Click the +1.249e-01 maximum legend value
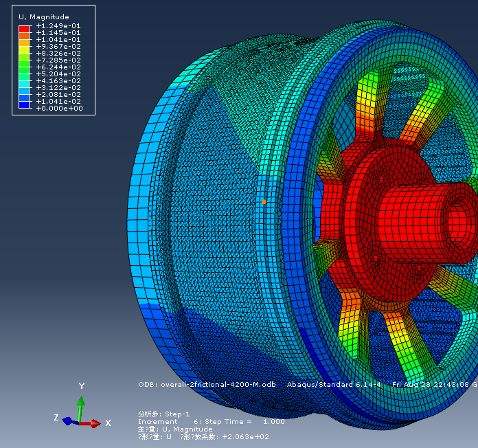This screenshot has width=478, height=448. click(x=58, y=25)
